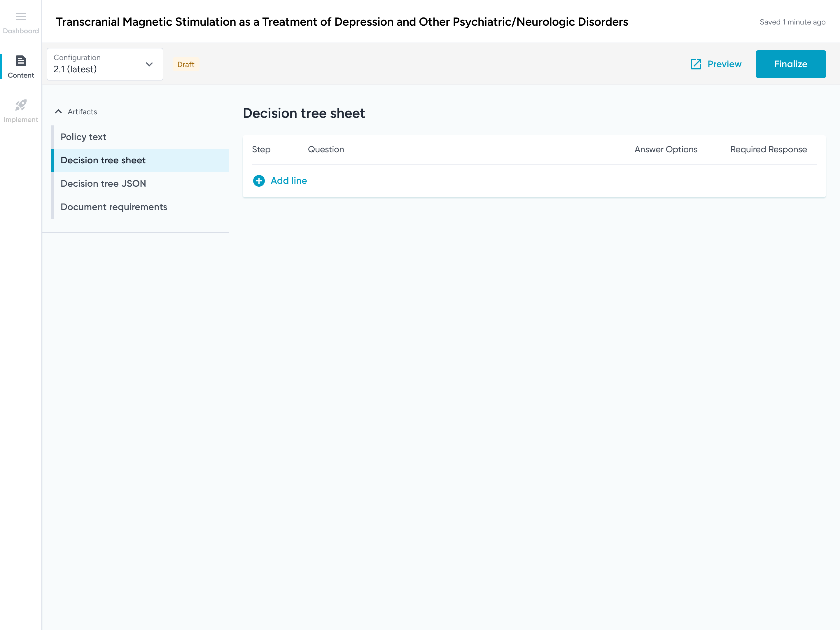Image resolution: width=840 pixels, height=630 pixels.
Task: Click the Finalize button
Action: coord(791,64)
